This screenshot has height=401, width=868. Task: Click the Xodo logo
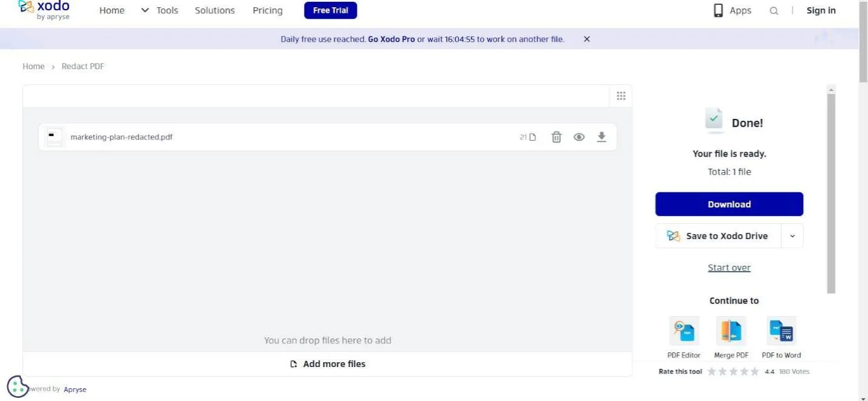coord(44,10)
